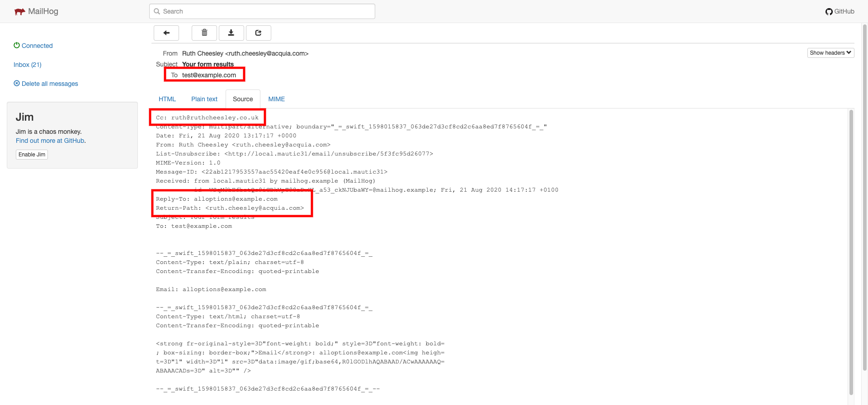Focus the Search input field

[x=262, y=11]
